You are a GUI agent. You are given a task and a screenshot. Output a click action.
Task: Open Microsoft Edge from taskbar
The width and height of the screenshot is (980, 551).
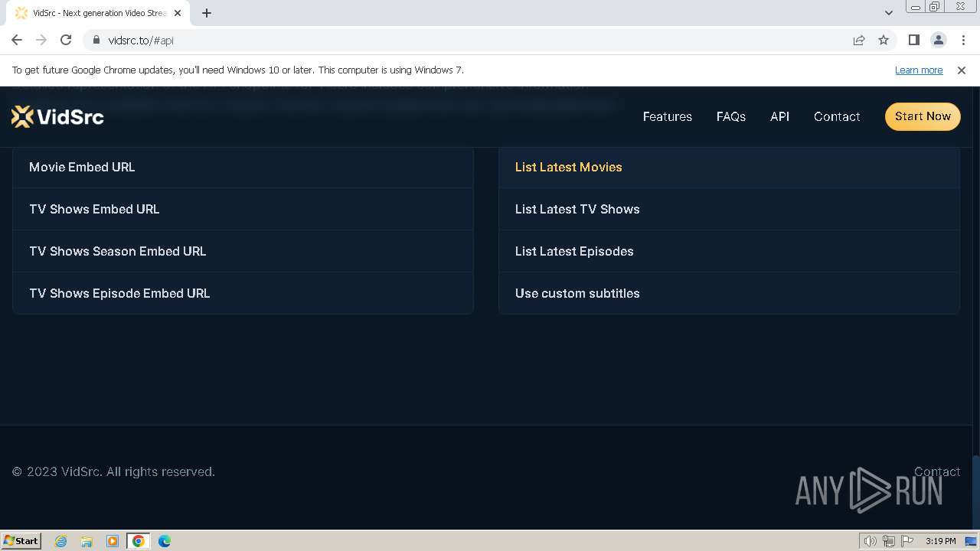tap(165, 541)
